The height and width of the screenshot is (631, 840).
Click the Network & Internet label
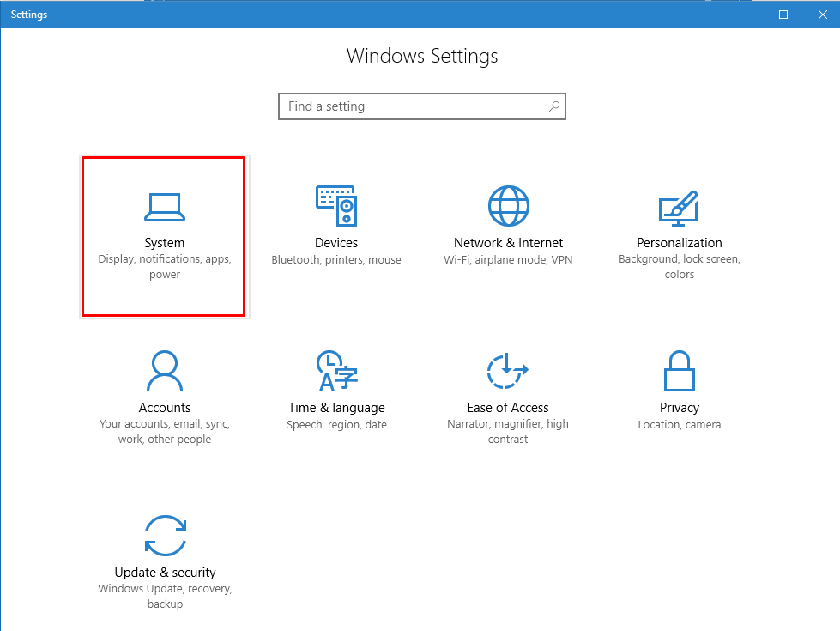click(509, 243)
